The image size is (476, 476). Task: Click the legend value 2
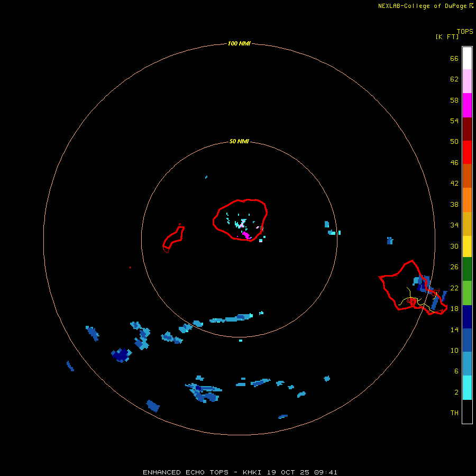[456, 392]
